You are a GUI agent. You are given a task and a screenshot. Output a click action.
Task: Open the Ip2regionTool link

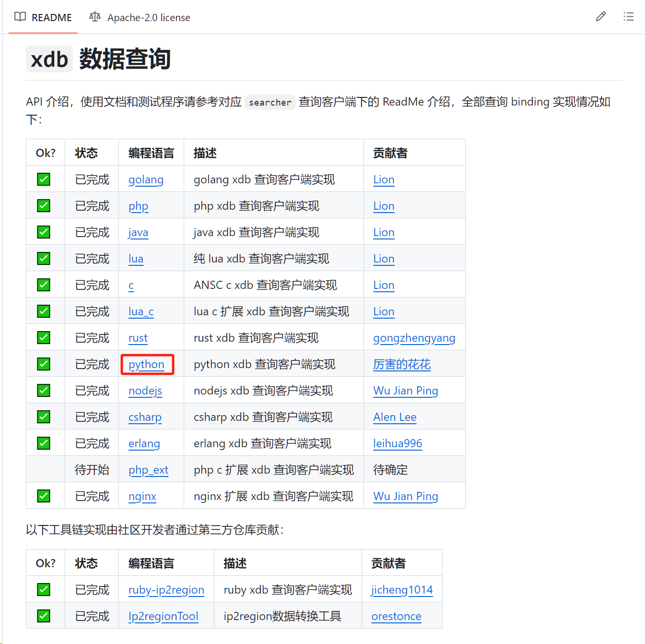[164, 616]
